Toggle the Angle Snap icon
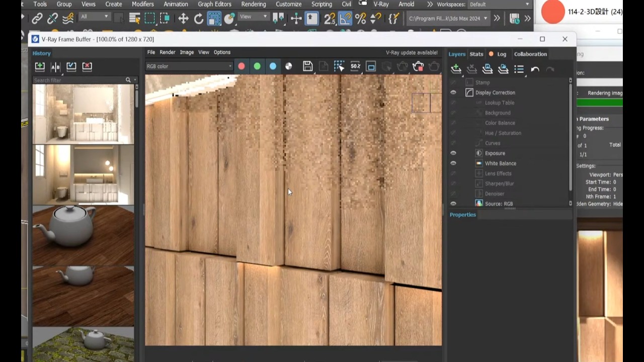Image resolution: width=644 pixels, height=362 pixels. pos(345,19)
